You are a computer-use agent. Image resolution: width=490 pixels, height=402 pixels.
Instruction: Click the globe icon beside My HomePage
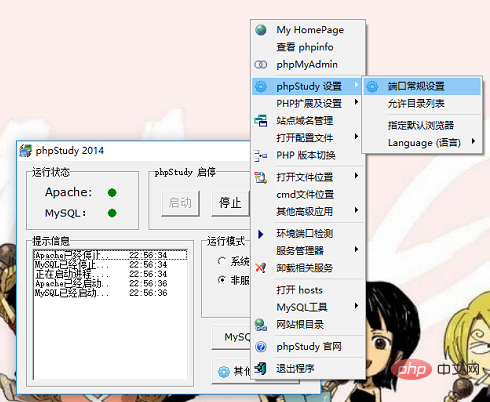[x=261, y=30]
